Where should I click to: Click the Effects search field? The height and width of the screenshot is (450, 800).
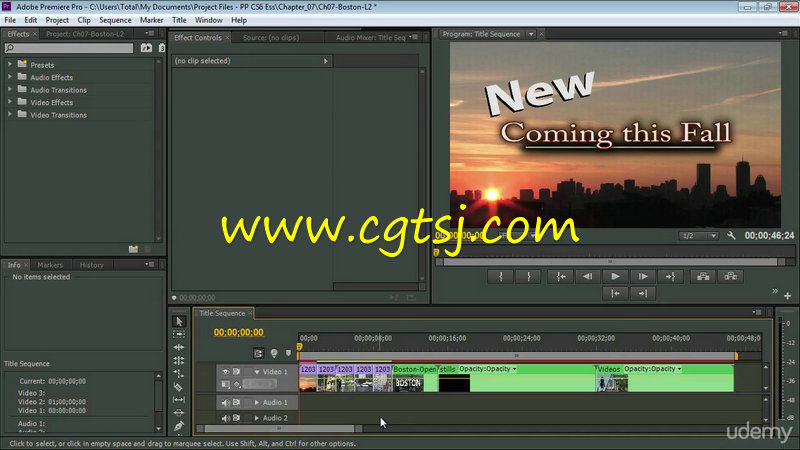[69, 47]
